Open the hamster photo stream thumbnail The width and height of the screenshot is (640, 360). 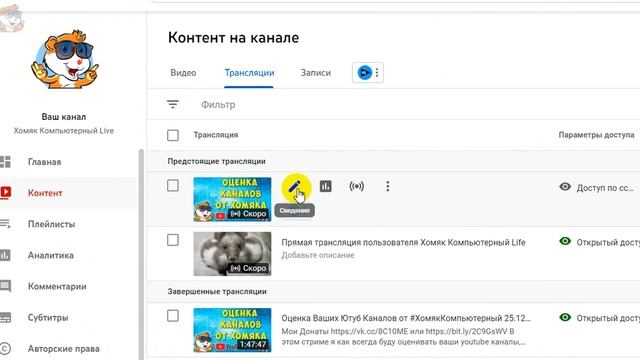(232, 254)
